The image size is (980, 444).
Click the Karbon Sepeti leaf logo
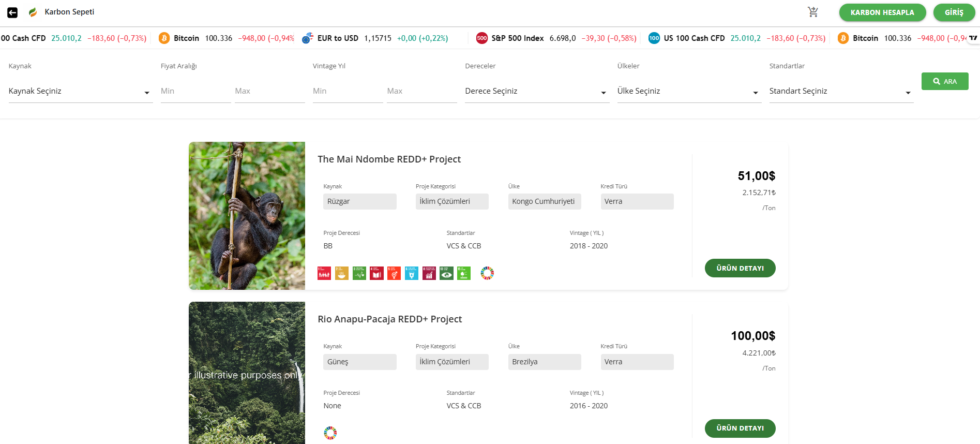pos(33,12)
